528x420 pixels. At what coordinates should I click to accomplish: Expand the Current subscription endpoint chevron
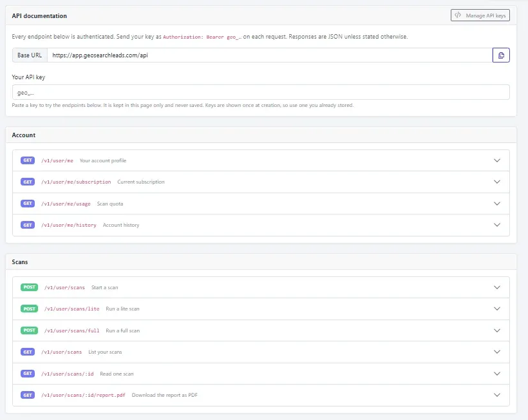pos(496,182)
